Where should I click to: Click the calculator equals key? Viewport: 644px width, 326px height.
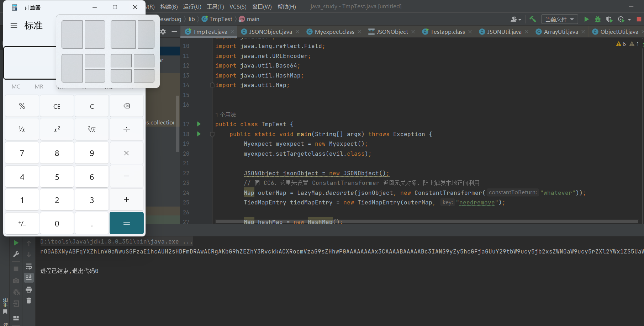click(127, 223)
